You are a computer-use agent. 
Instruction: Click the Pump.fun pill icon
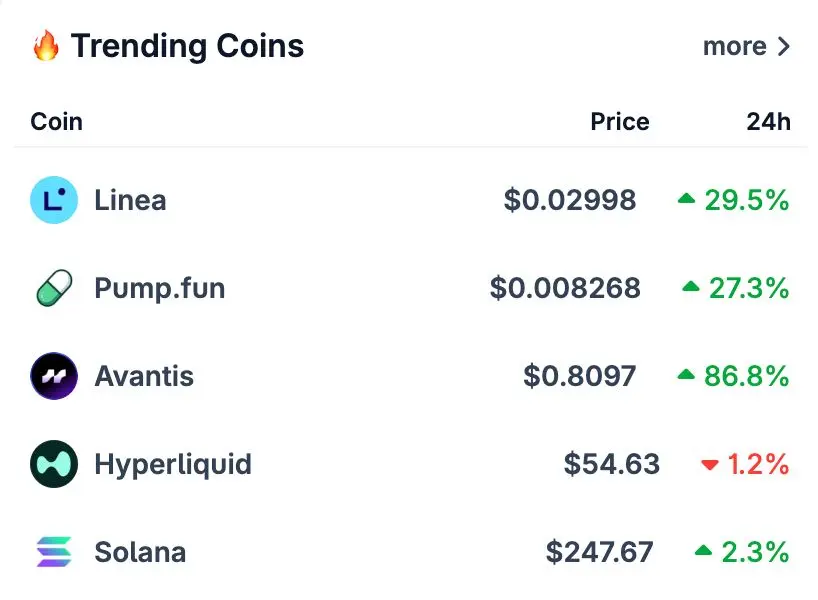pos(54,288)
